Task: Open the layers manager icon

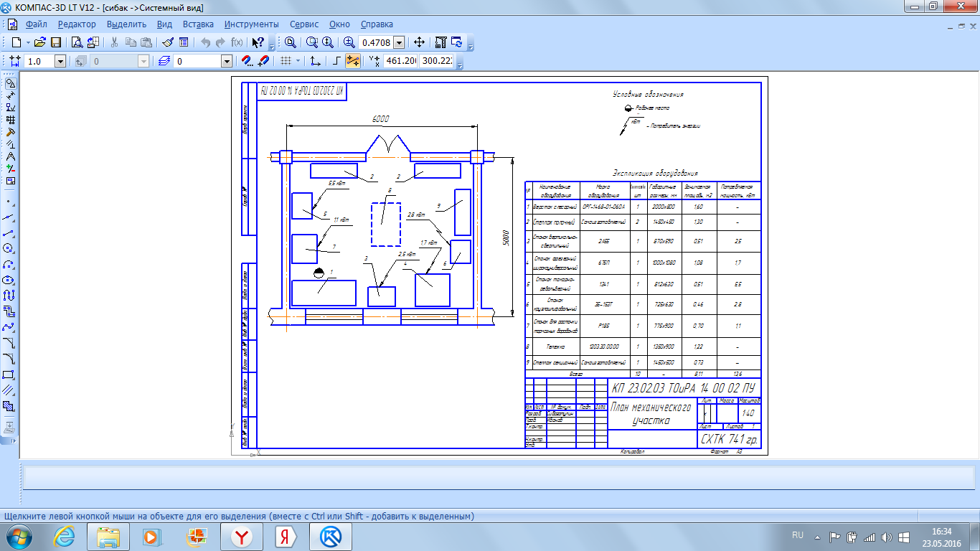Action: [164, 62]
